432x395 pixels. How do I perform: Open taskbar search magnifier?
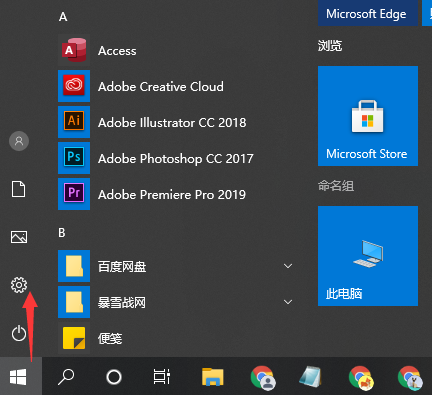[66, 377]
